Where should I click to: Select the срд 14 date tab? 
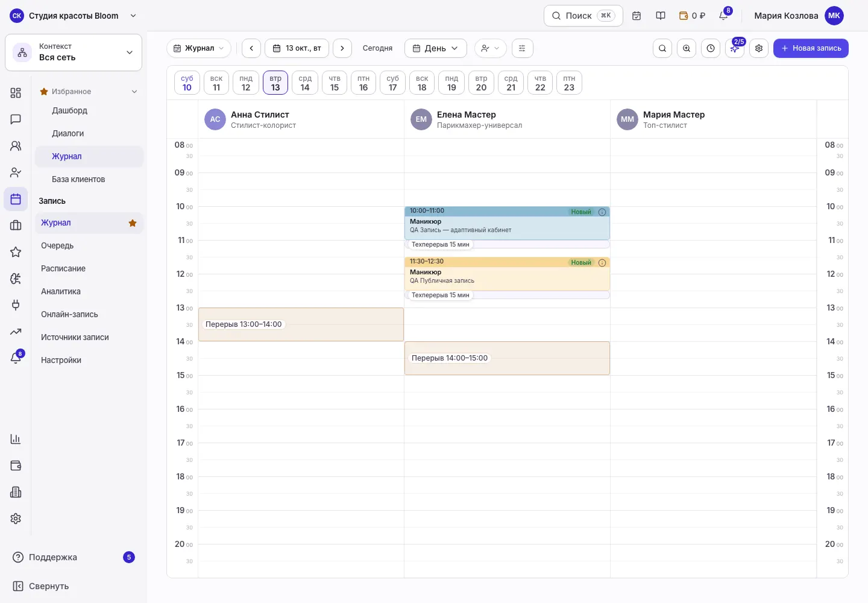[x=305, y=83]
